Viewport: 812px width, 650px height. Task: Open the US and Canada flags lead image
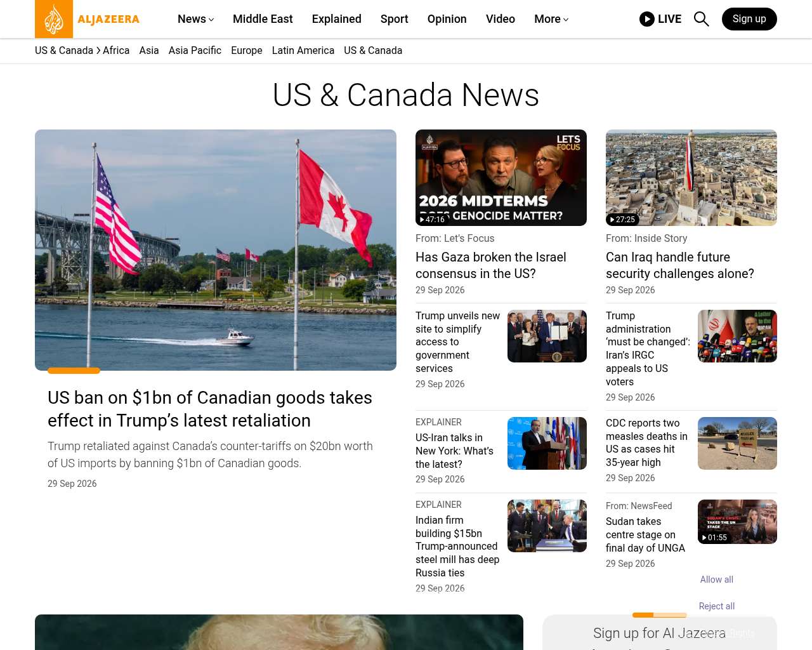[216, 250]
